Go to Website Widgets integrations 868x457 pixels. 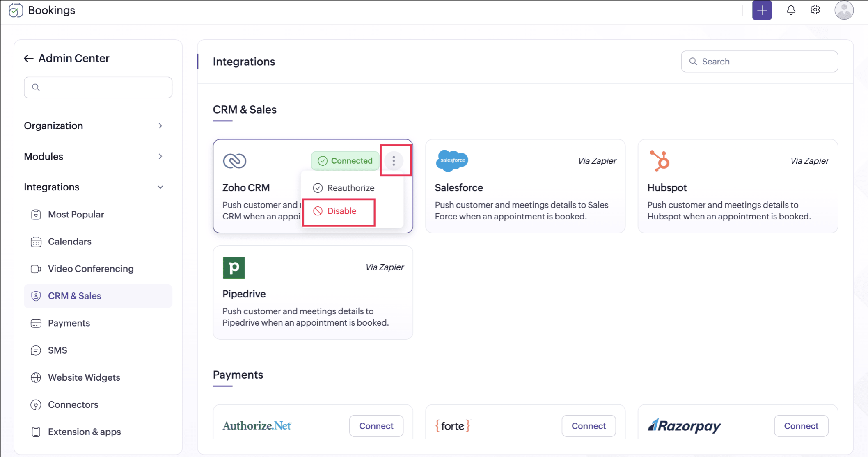84,378
